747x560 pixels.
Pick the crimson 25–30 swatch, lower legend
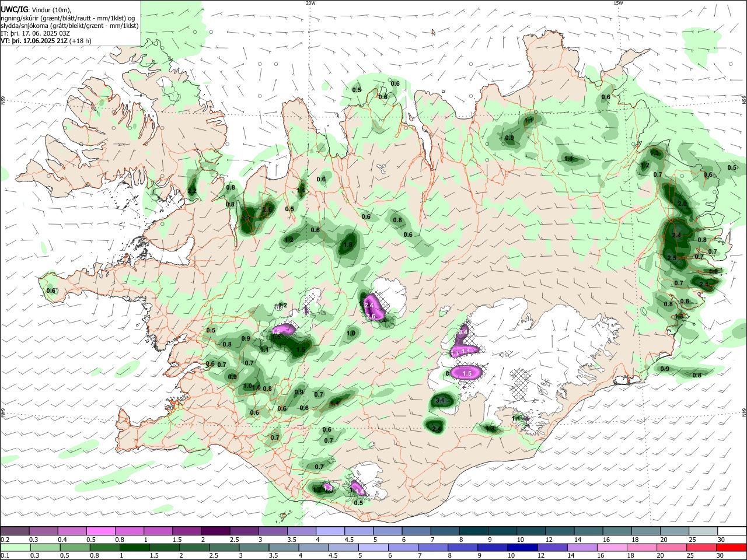(701, 547)
